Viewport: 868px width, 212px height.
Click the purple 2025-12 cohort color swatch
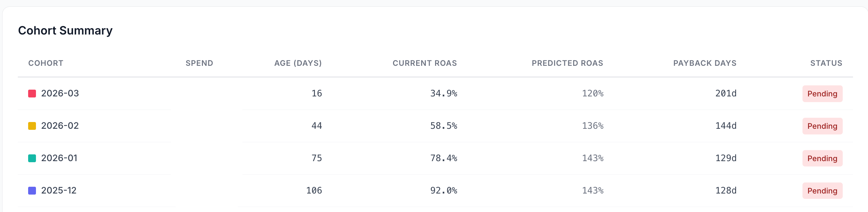tap(32, 191)
